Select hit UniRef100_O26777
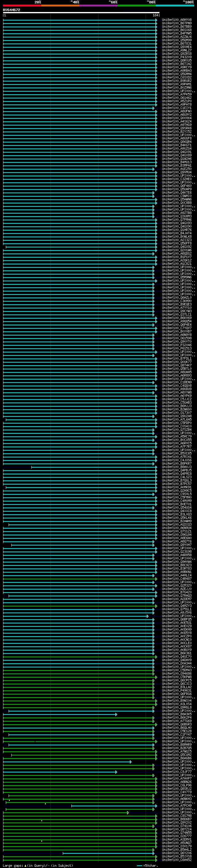This screenshot has width=197, height=868. pyautogui.click(x=176, y=836)
